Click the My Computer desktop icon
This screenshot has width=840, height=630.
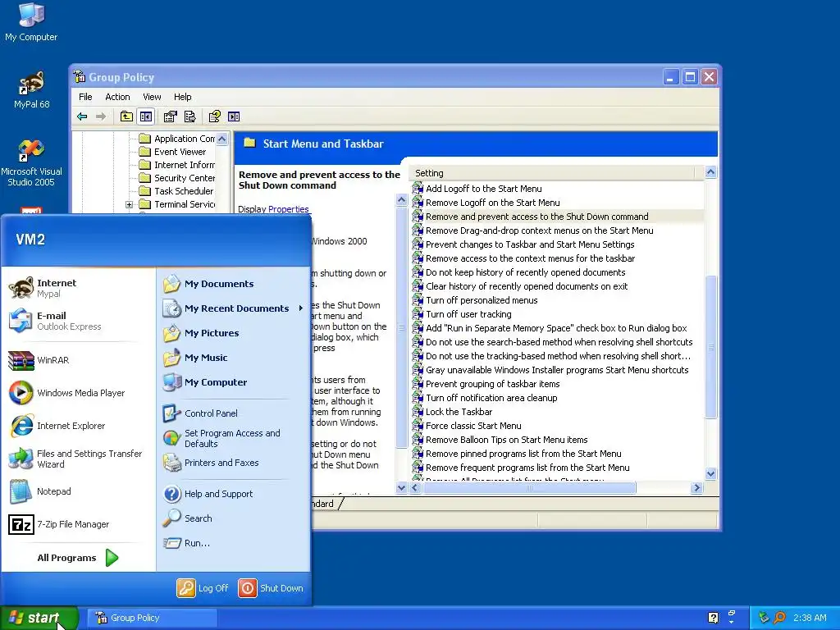pos(31,22)
